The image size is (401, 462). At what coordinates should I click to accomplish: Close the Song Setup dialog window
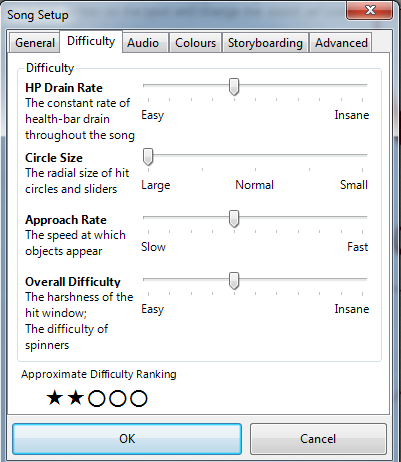[370, 11]
